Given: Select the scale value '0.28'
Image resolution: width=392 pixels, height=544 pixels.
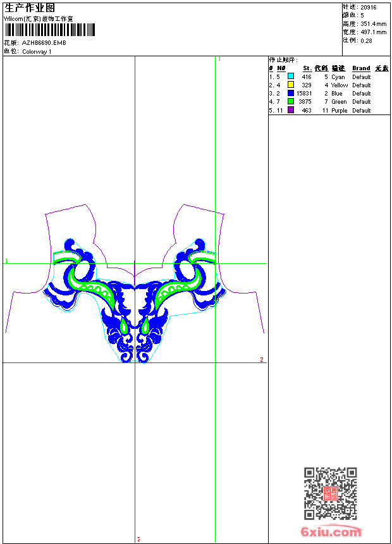Looking at the screenshot, I should pyautogui.click(x=366, y=41).
